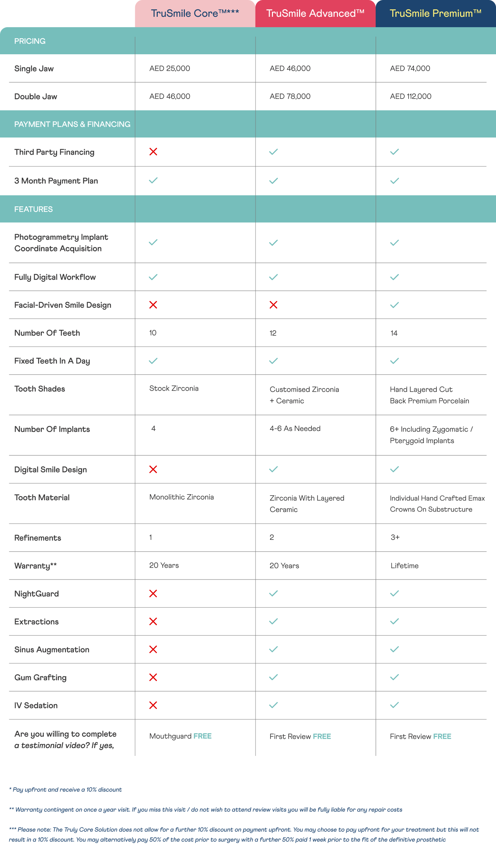This screenshot has width=496, height=868.
Task: Click First Review FREE in Premium column
Action: [420, 736]
